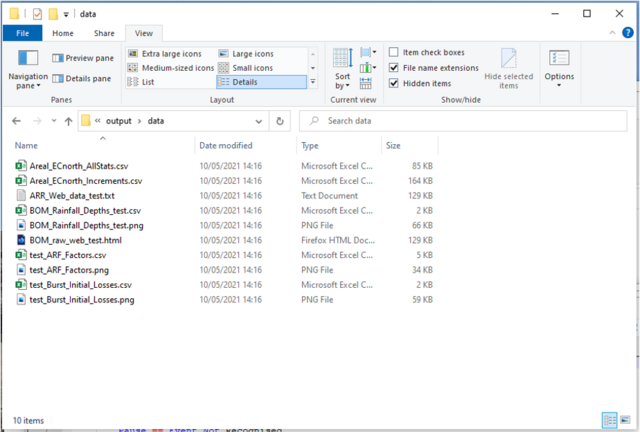Image resolution: width=640 pixels, height=432 pixels.
Task: Click Hide selected items icon
Action: [508, 60]
